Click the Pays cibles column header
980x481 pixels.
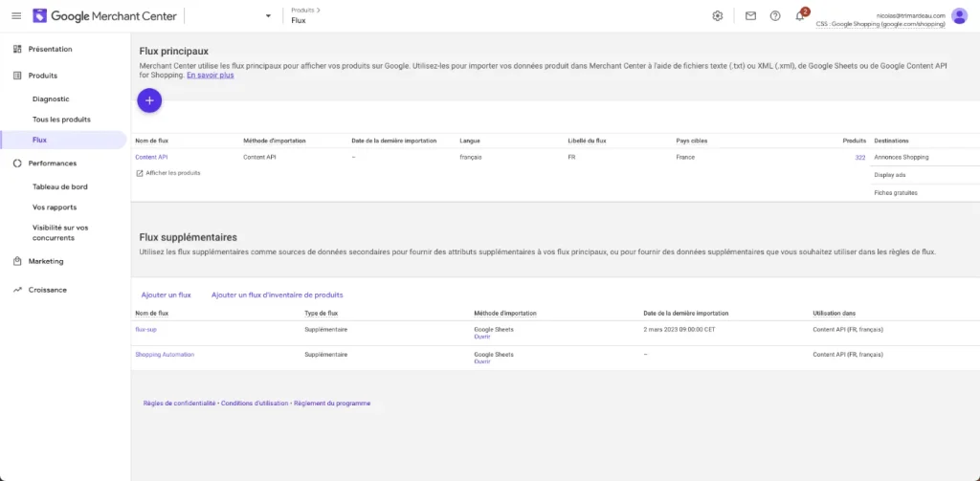point(691,141)
